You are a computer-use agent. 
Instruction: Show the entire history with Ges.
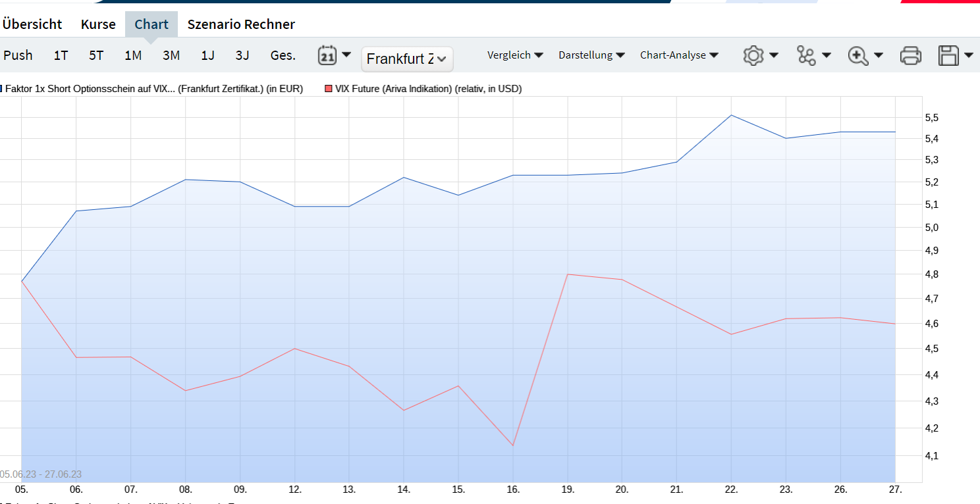tap(283, 55)
